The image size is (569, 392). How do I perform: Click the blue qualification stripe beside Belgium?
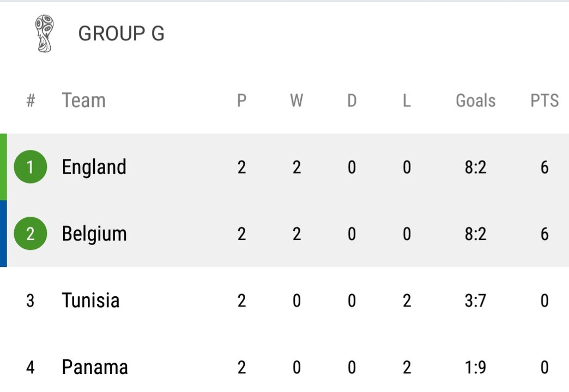click(x=3, y=234)
